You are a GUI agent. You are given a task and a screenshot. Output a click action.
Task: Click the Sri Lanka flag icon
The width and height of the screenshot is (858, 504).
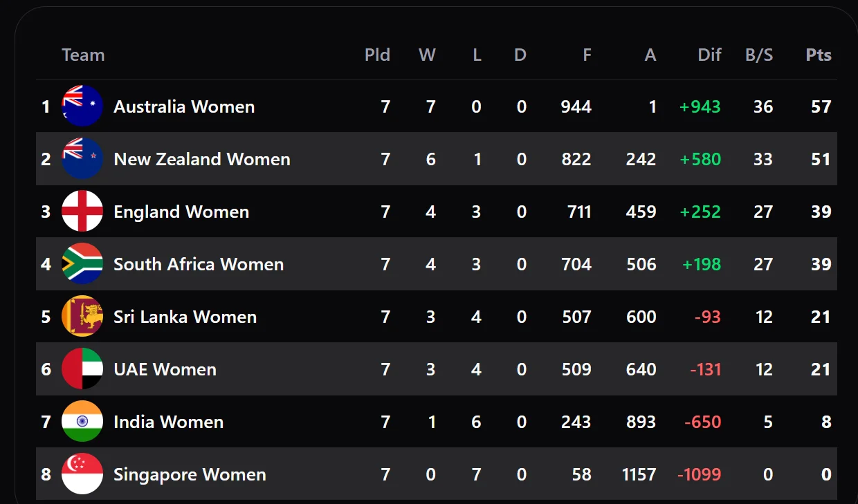[x=82, y=317]
